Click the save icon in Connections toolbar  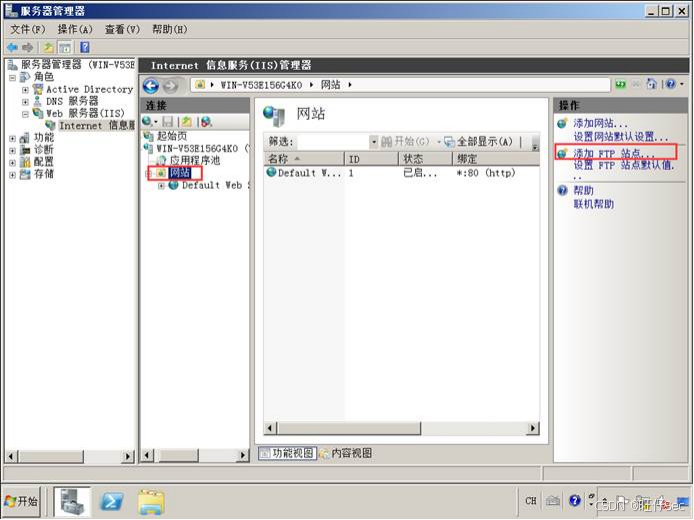[168, 121]
